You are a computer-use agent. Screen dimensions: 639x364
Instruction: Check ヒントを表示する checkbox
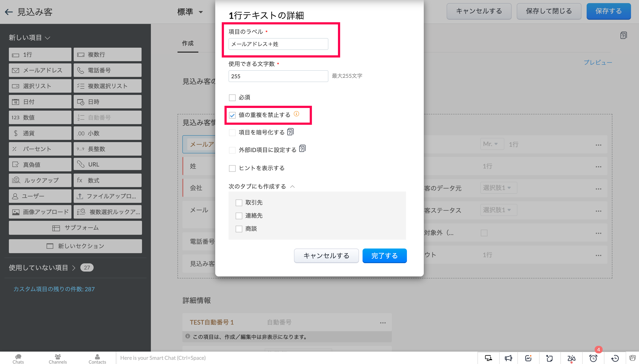[x=232, y=168]
